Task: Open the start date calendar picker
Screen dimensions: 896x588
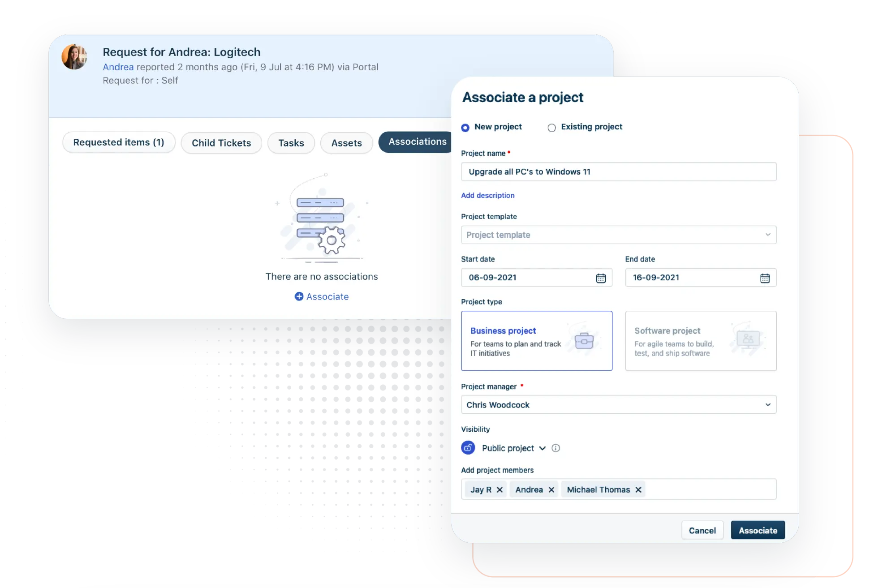Action: pos(600,278)
